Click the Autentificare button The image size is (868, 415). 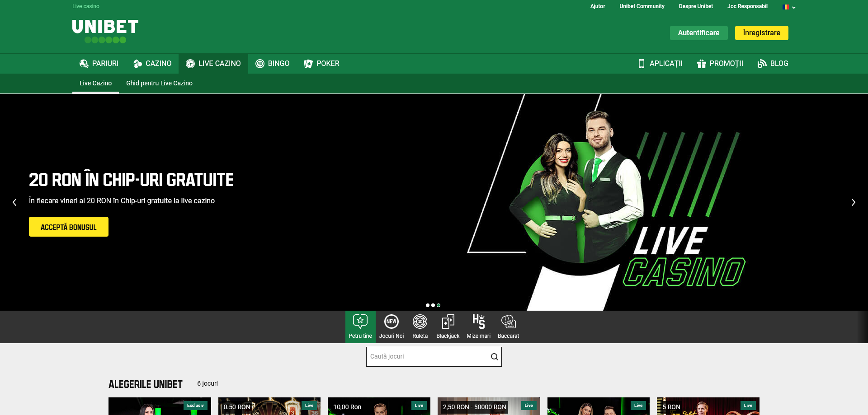point(698,33)
